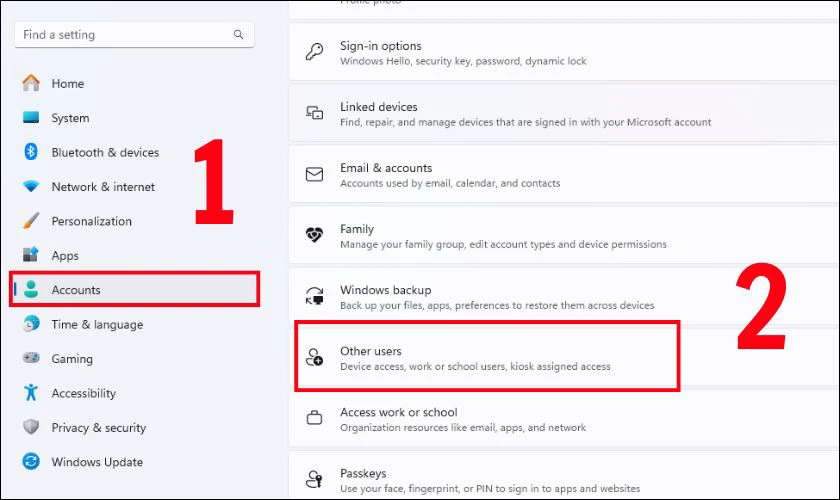The image size is (840, 500).
Task: Open Sign-in options card
Action: (564, 52)
